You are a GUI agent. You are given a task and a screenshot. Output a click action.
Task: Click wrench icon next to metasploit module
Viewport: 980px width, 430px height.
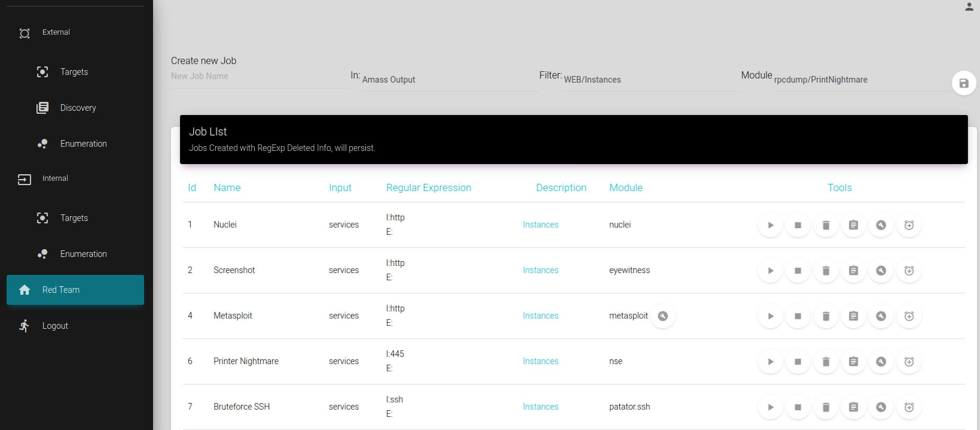[x=662, y=316]
